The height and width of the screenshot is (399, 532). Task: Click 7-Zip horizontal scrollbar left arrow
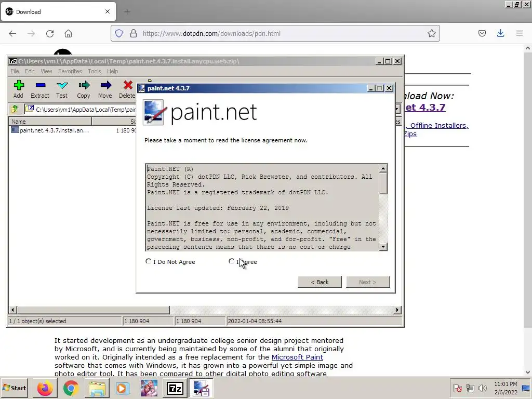(x=12, y=310)
